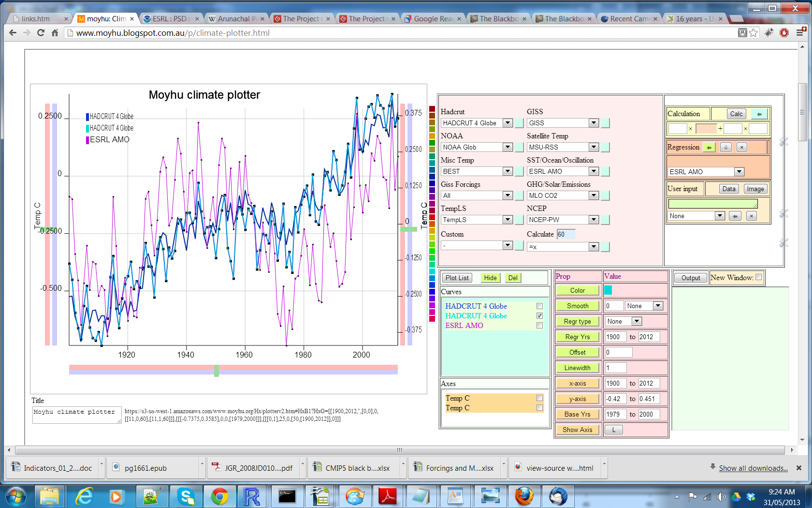The image size is (812, 508).
Task: Toggle the checked HADCRUT 4 Globe curve checkbox
Action: pyautogui.click(x=539, y=316)
